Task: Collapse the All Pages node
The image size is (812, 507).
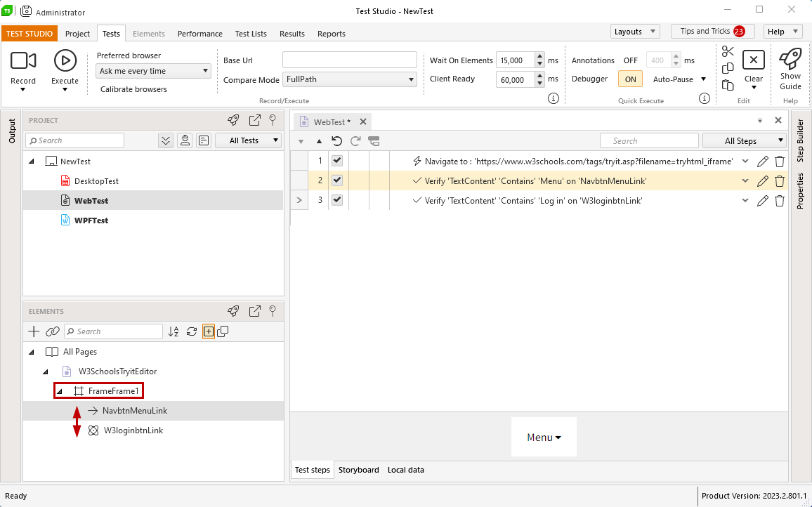Action: (x=32, y=352)
